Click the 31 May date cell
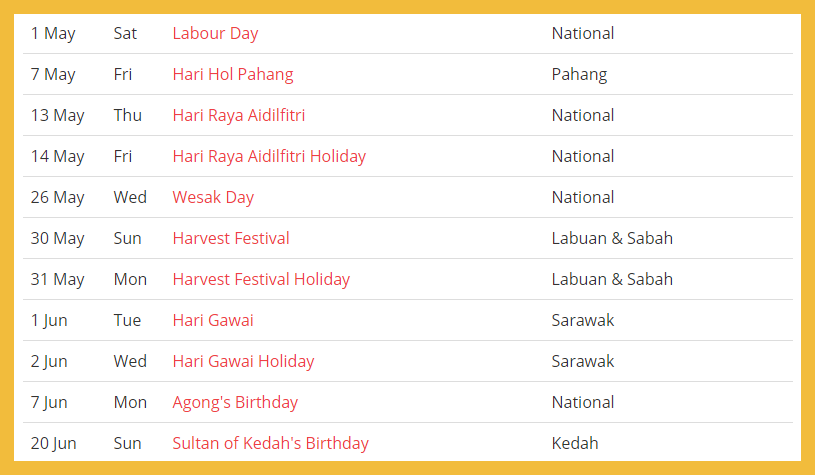This screenshot has height=475, width=815. [57, 279]
